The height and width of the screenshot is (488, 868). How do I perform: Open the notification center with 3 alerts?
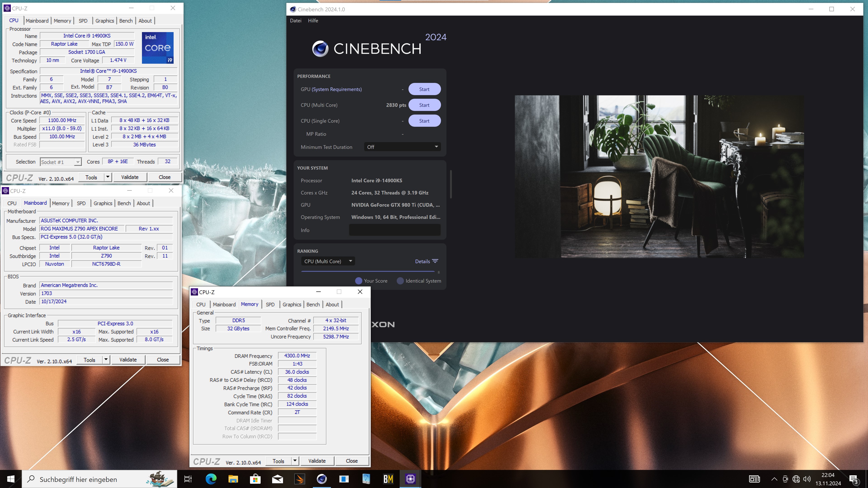[x=854, y=479]
